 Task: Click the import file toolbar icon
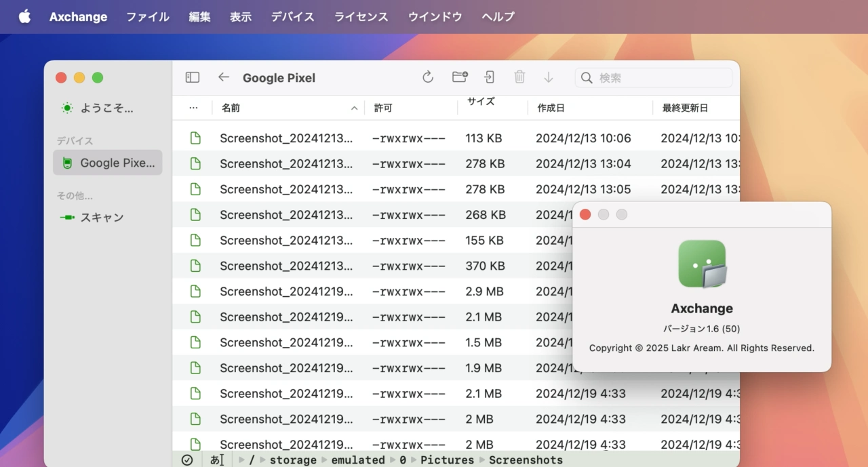(489, 77)
